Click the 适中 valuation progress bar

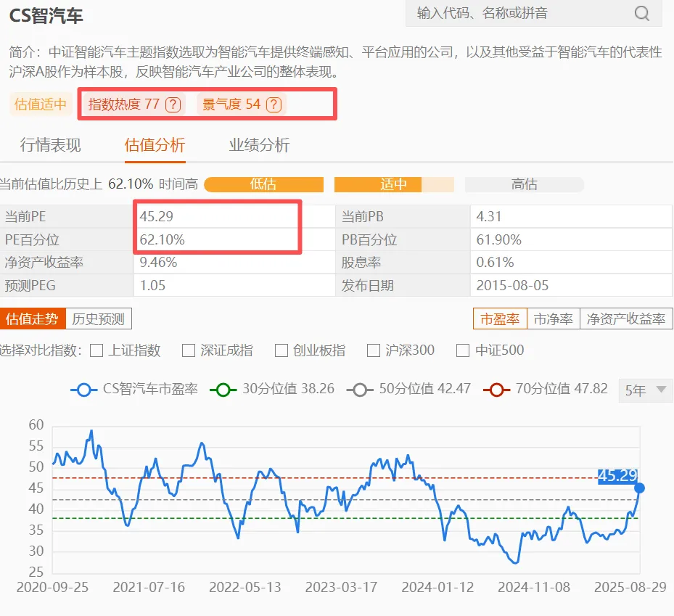point(394,184)
